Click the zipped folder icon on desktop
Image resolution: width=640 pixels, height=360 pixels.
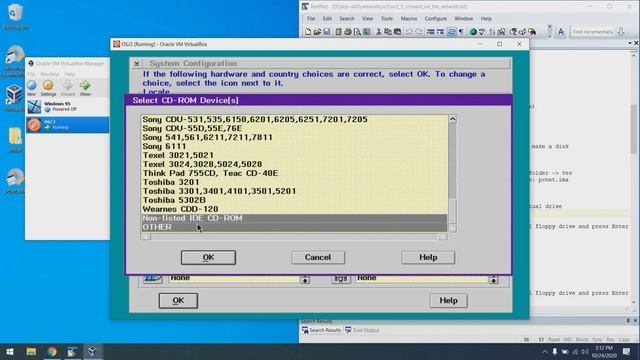pyautogui.click(x=15, y=140)
